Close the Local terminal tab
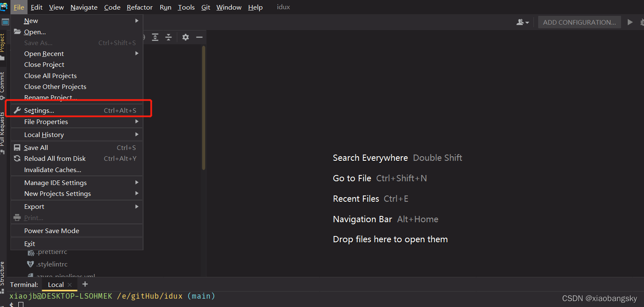Image resolution: width=644 pixels, height=307 pixels. click(70, 284)
